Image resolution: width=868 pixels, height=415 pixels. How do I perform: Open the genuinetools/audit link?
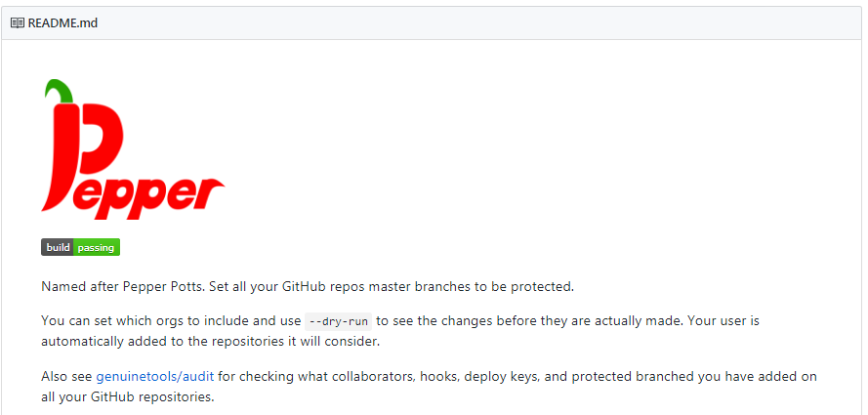click(x=155, y=377)
